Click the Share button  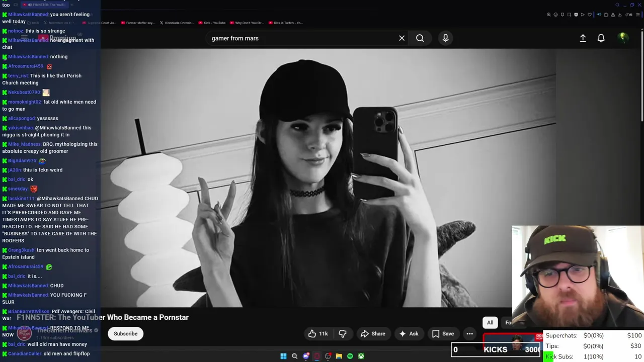pyautogui.click(x=373, y=334)
